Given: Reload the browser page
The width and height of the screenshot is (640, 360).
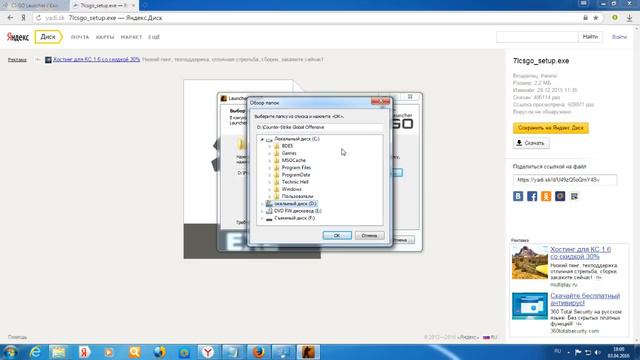Looking at the screenshot, I should coord(39,18).
